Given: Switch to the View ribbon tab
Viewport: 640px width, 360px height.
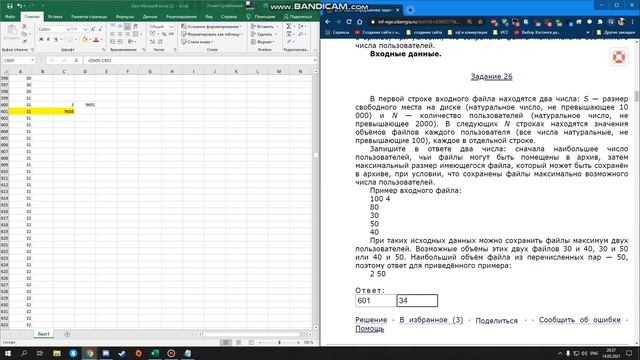Looking at the screenshot, I should pos(209,17).
